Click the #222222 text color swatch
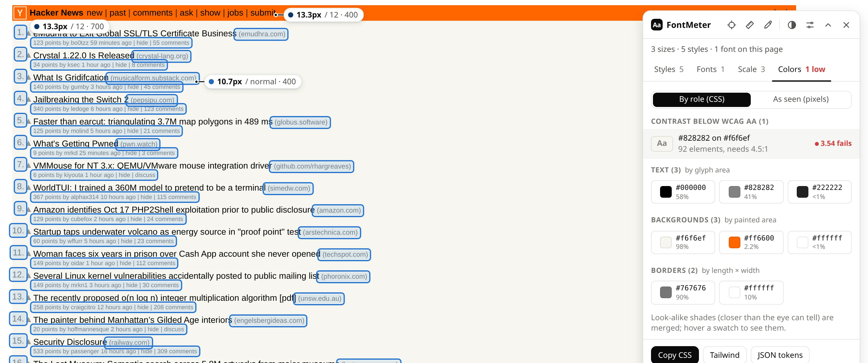The image size is (868, 363). pyautogui.click(x=819, y=192)
